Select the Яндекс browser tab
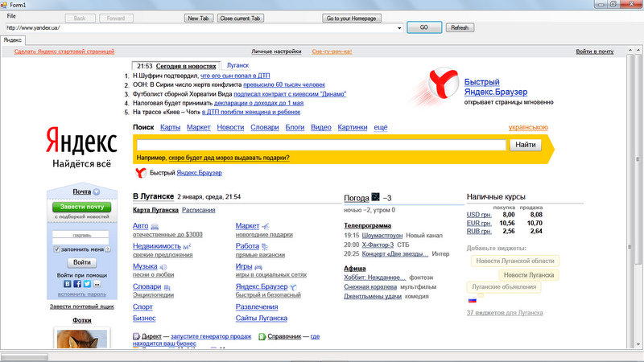 [x=13, y=40]
